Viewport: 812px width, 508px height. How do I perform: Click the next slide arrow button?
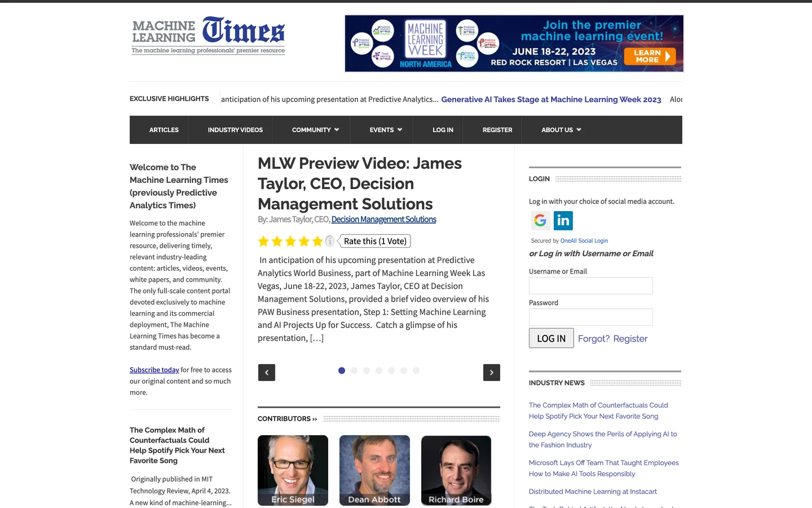tap(492, 373)
